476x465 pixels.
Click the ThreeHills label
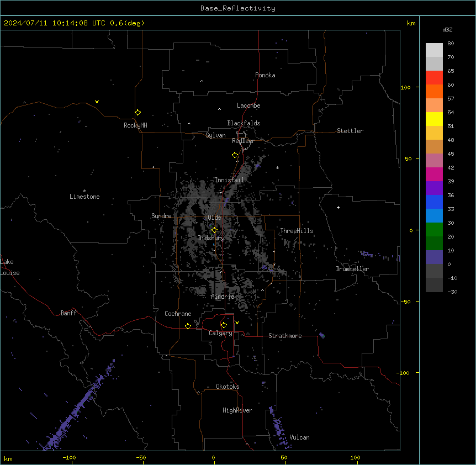click(x=297, y=231)
